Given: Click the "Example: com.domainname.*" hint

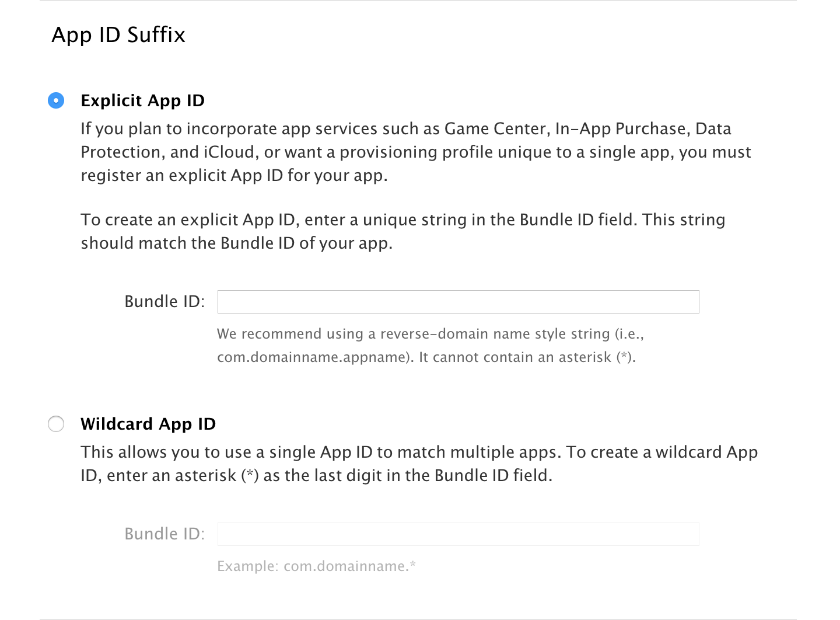Looking at the screenshot, I should coord(316,566).
